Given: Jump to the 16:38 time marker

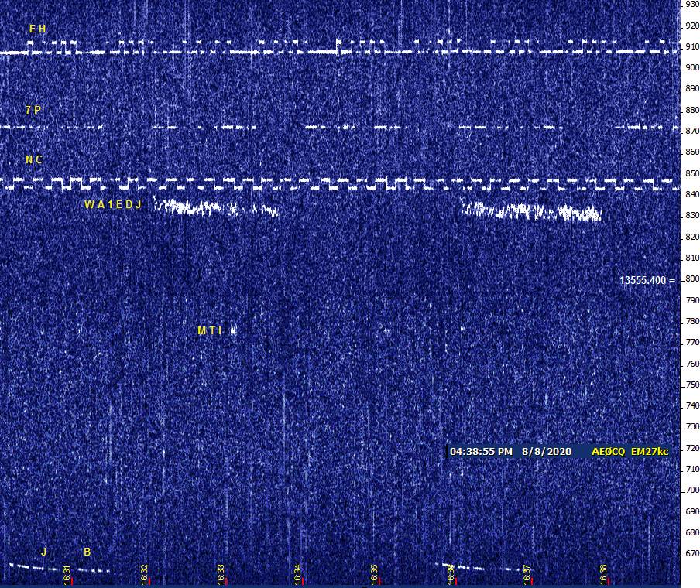Looking at the screenshot, I should [604, 574].
